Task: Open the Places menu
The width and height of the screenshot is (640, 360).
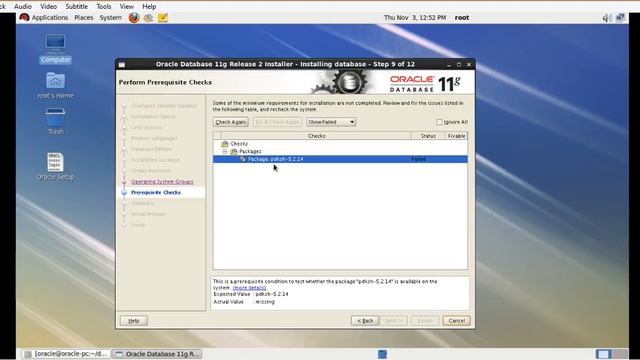Action: pos(84,18)
